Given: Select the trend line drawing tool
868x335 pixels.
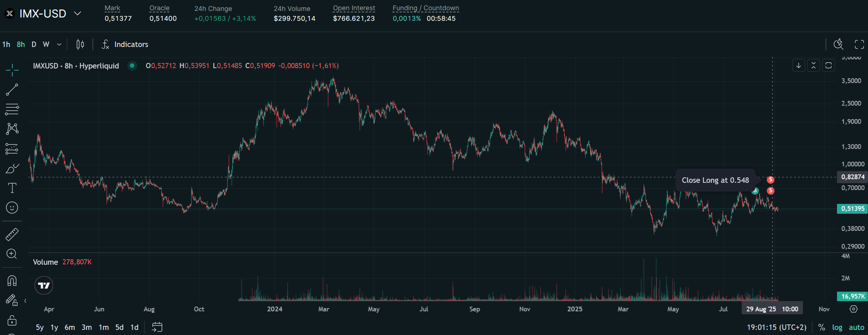Looking at the screenshot, I should (x=12, y=90).
